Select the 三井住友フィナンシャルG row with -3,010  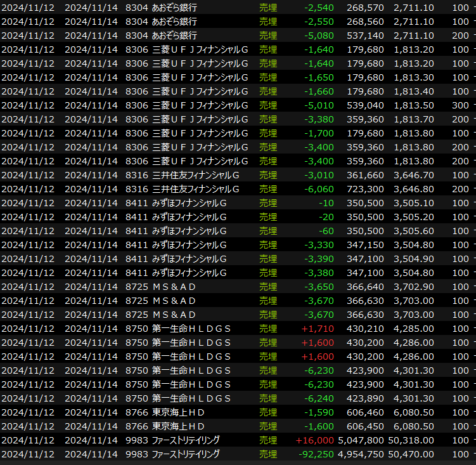pos(195,175)
